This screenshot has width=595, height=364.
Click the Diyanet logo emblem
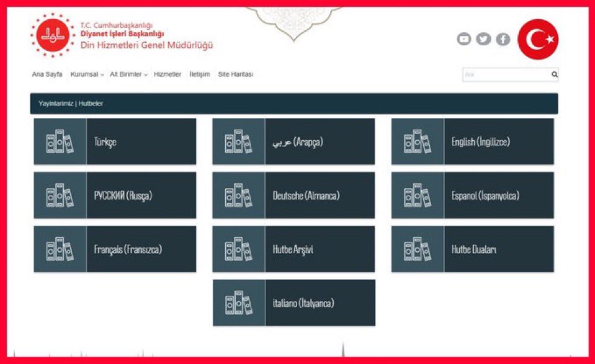coord(53,35)
